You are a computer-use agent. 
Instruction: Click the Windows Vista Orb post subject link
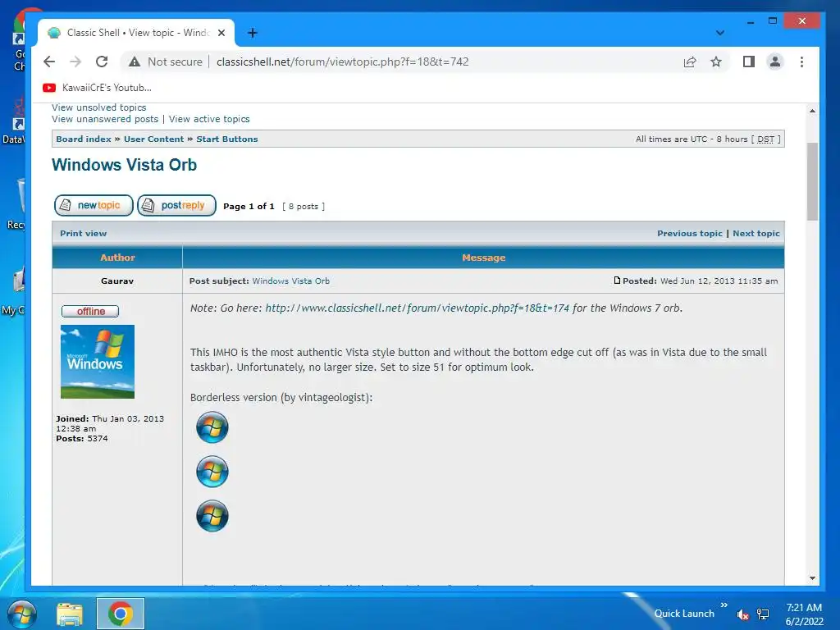291,281
